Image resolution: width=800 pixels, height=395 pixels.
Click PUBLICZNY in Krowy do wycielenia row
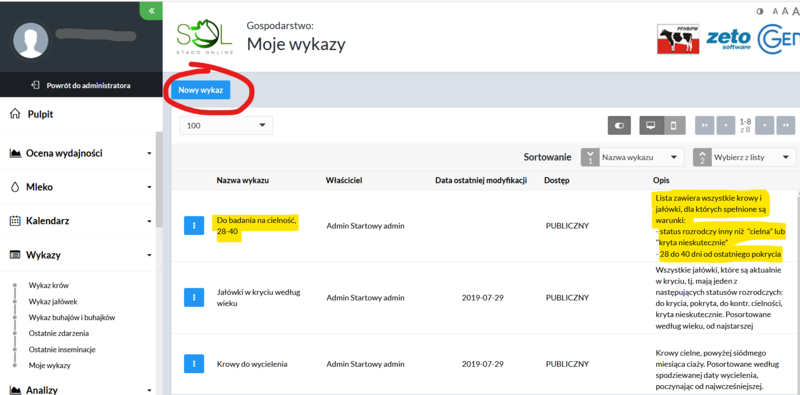point(567,364)
